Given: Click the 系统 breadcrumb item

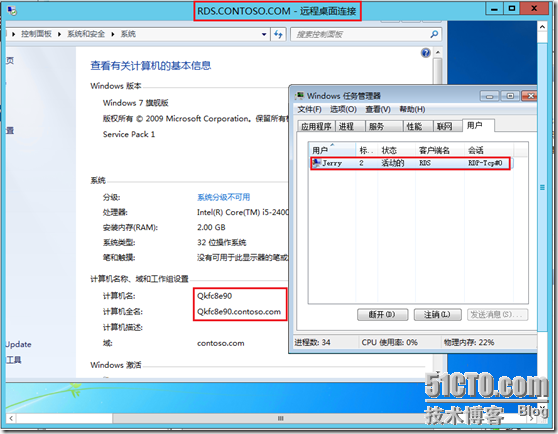Looking at the screenshot, I should (128, 34).
